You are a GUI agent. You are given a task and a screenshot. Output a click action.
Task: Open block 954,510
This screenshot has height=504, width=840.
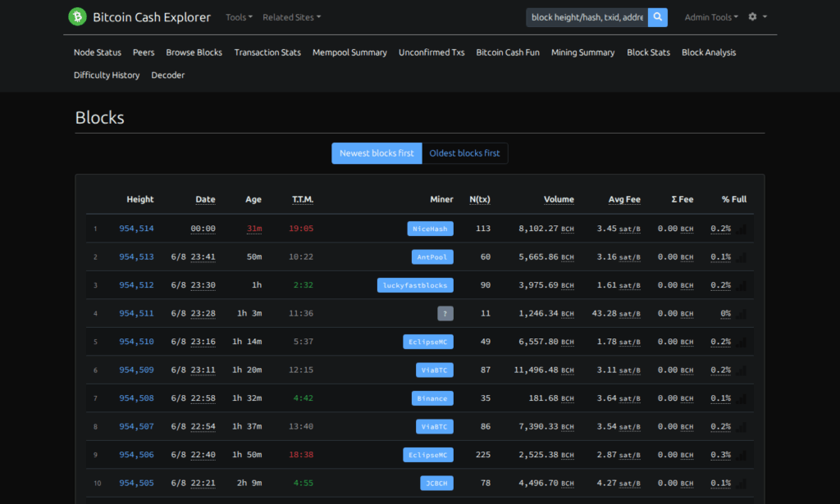click(136, 342)
